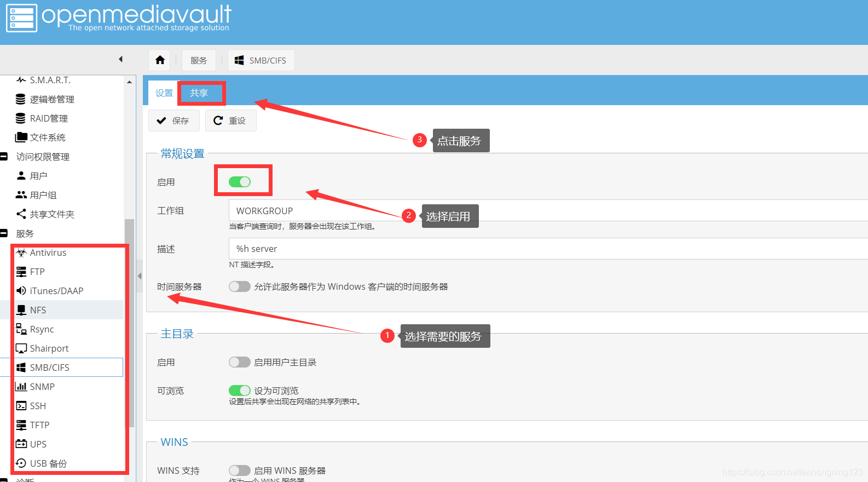This screenshot has height=482, width=868.
Task: Click the 主目录 section heading
Action: (x=177, y=334)
